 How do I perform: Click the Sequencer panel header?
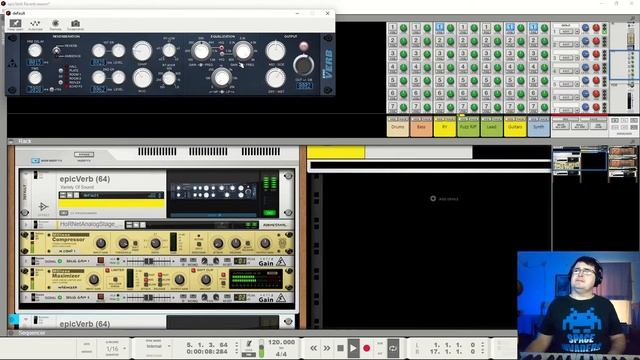click(x=262, y=333)
